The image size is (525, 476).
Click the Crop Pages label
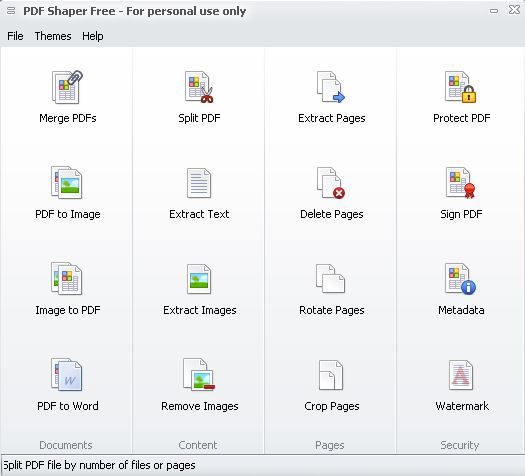coord(331,406)
